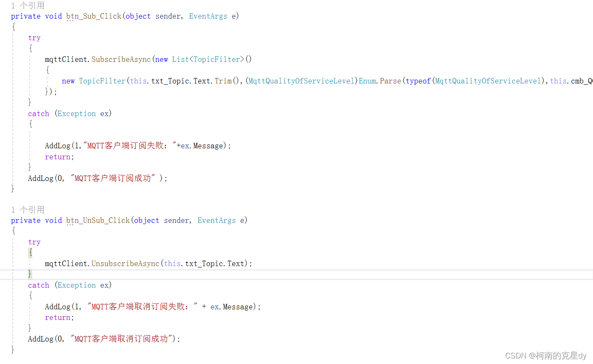Click the btn_UnSub_Click method name
Screen dimensions: 593x364
pyautogui.click(x=98, y=220)
